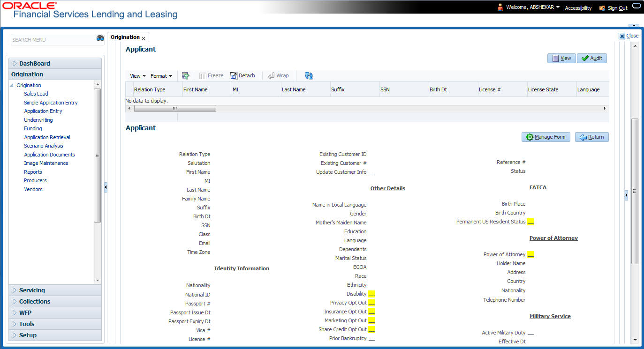
Task: Toggle the Privacy Opt Out checkbox
Action: pyautogui.click(x=371, y=303)
